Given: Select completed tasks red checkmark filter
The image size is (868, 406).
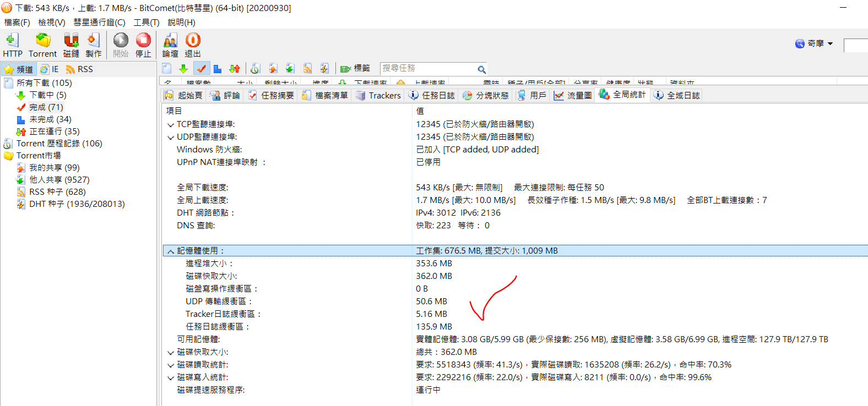Looking at the screenshot, I should point(201,68).
